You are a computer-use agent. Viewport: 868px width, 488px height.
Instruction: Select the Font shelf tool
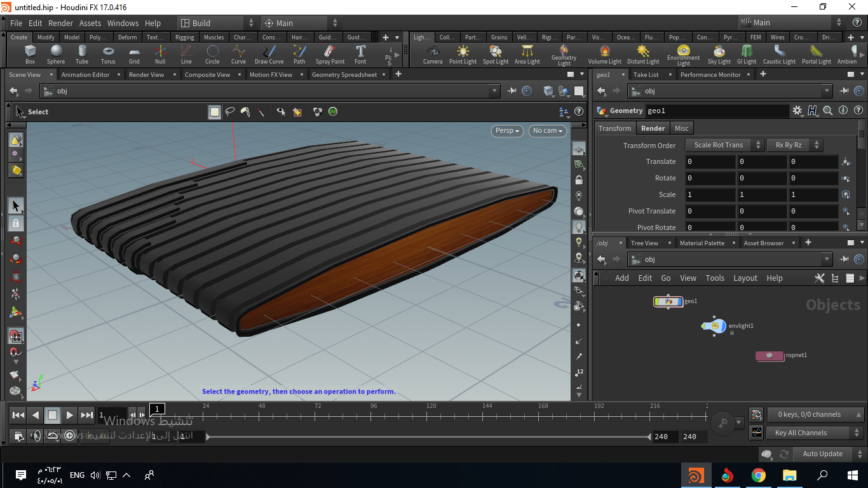(360, 54)
